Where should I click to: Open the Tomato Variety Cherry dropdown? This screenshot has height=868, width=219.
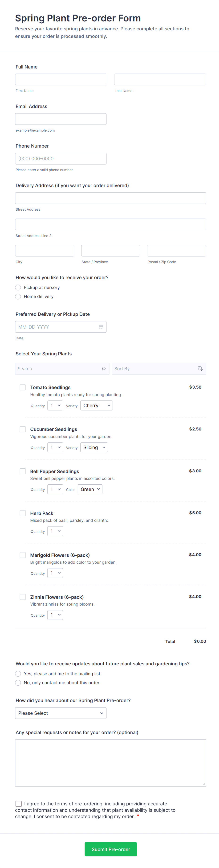click(x=97, y=406)
